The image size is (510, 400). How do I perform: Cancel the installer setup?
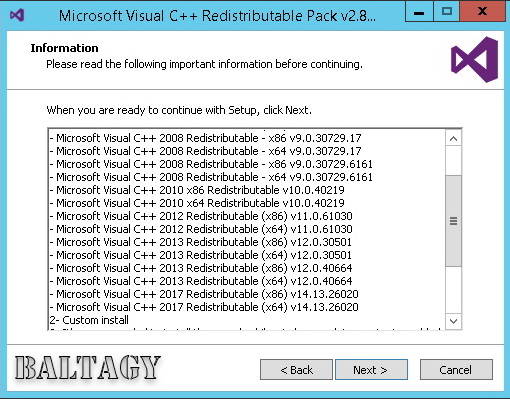coord(456,370)
